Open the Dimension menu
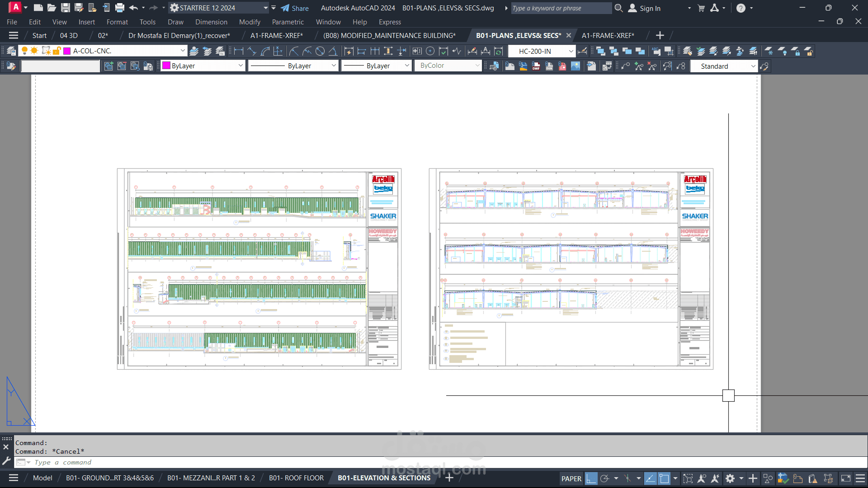This screenshot has width=868, height=488. click(211, 22)
